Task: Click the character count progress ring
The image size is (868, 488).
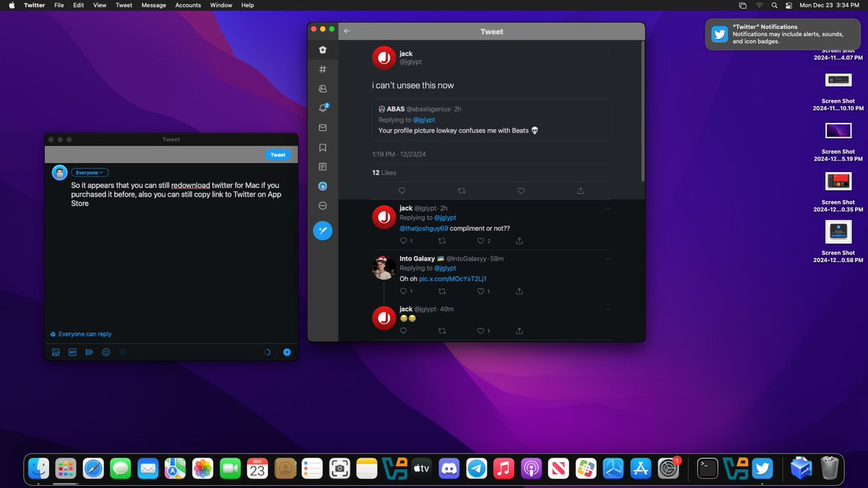Action: pyautogui.click(x=268, y=352)
